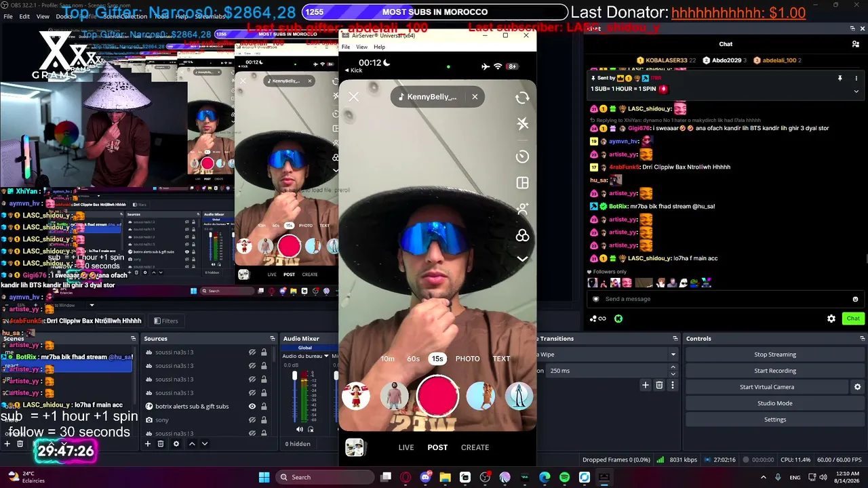The image size is (868, 488).
Task: Tap the add-person icon on phone screen
Action: point(522,209)
